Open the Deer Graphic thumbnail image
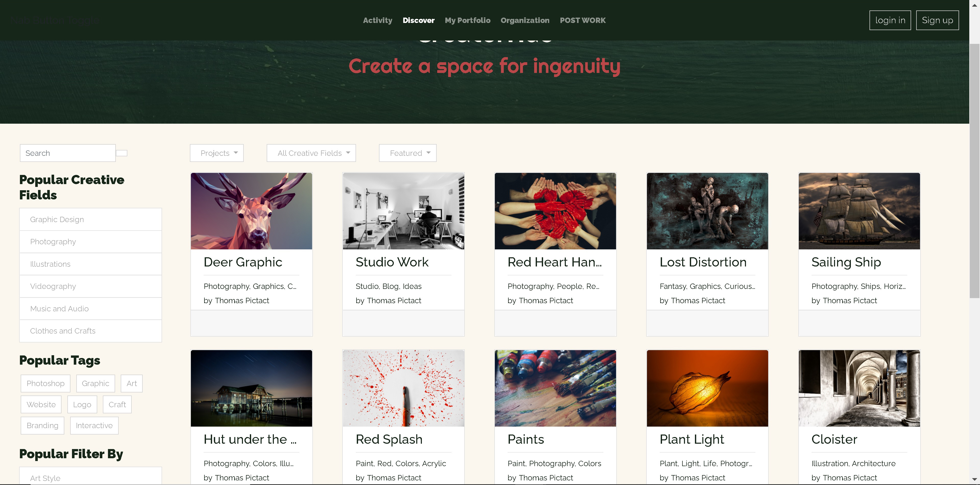Screen dimensions: 980x485 tap(251, 211)
